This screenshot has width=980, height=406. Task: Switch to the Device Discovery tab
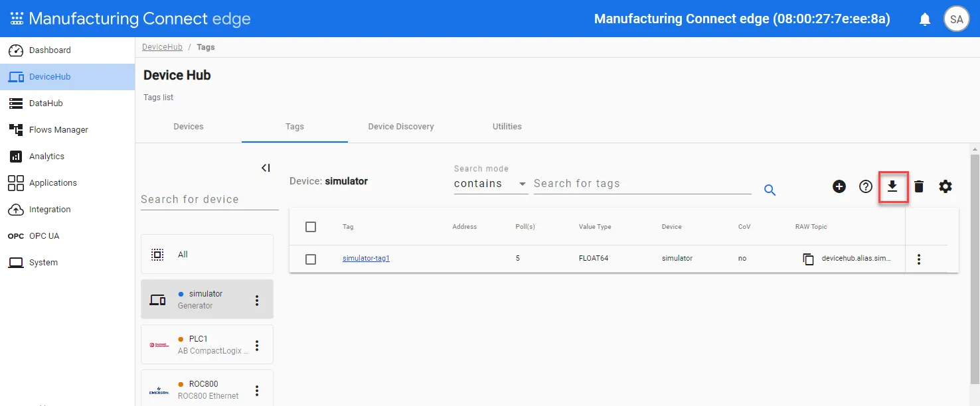(401, 127)
